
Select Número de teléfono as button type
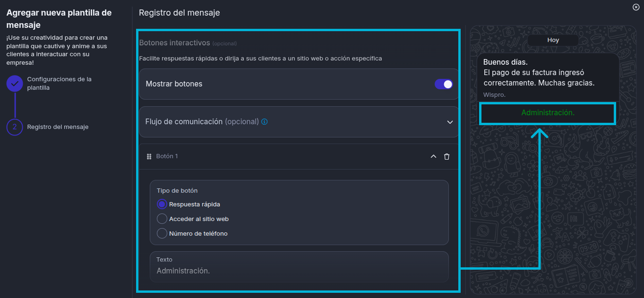pyautogui.click(x=161, y=233)
